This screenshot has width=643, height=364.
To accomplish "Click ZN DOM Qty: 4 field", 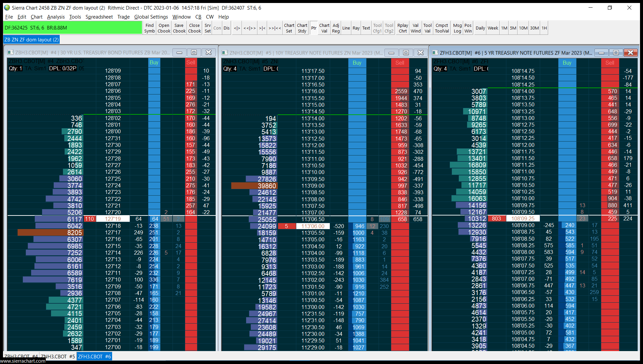I will 230,69.
